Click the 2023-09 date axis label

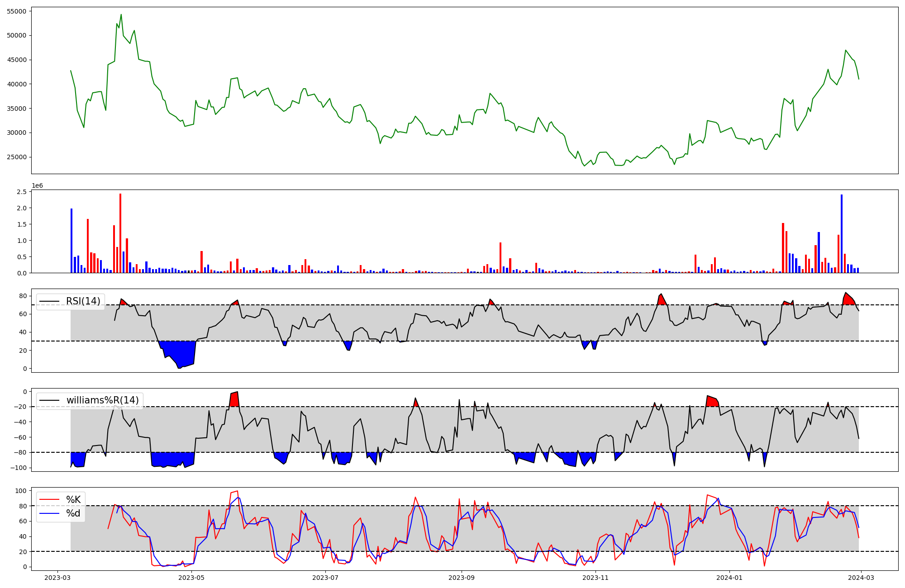coord(462,578)
